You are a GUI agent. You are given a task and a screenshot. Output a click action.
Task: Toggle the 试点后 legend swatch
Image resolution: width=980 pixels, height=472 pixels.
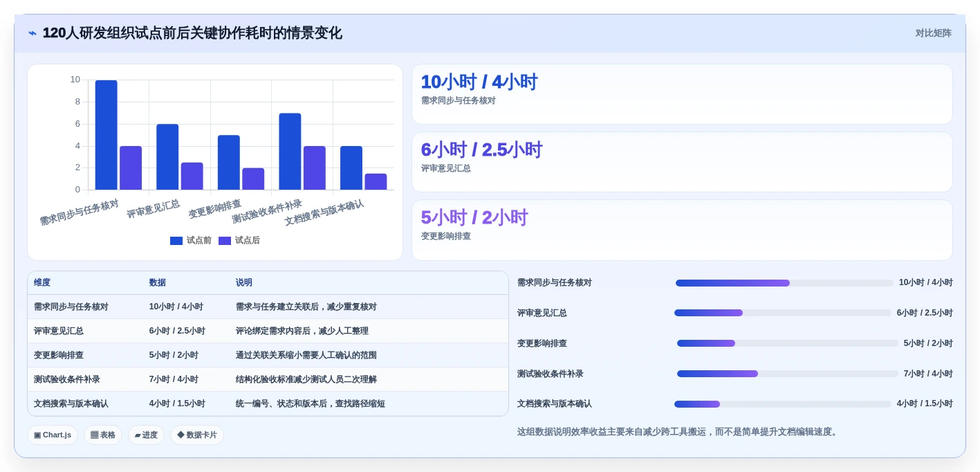(x=225, y=241)
